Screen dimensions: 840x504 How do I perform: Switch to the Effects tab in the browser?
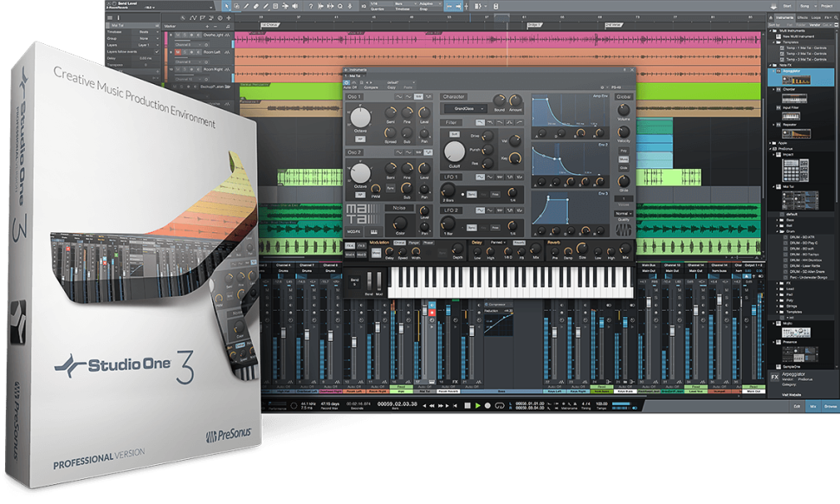click(803, 17)
